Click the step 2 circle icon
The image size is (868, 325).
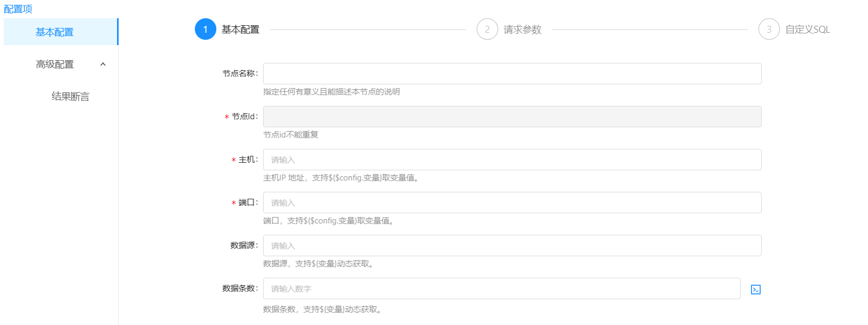pos(487,30)
